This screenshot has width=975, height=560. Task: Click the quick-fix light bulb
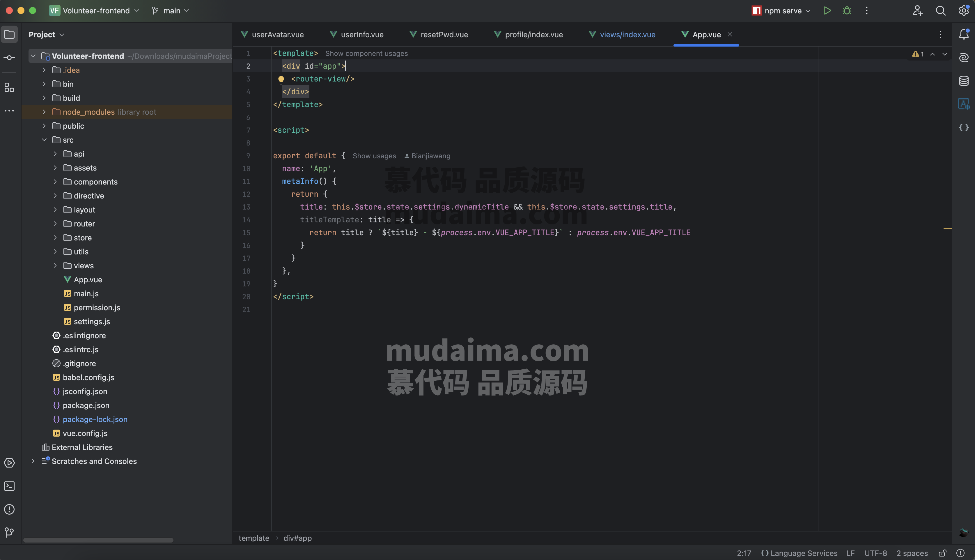(281, 80)
